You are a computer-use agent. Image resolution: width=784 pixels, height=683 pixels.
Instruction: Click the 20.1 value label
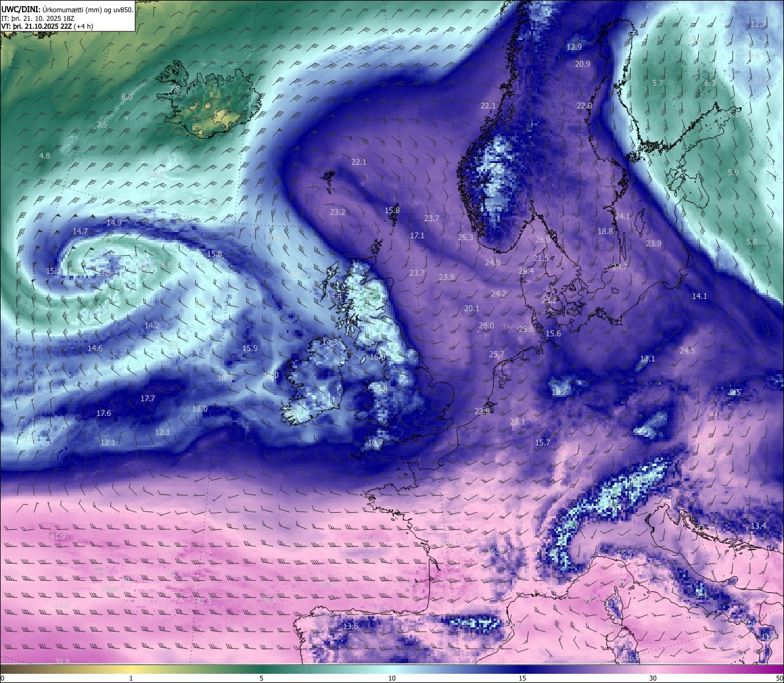[472, 309]
